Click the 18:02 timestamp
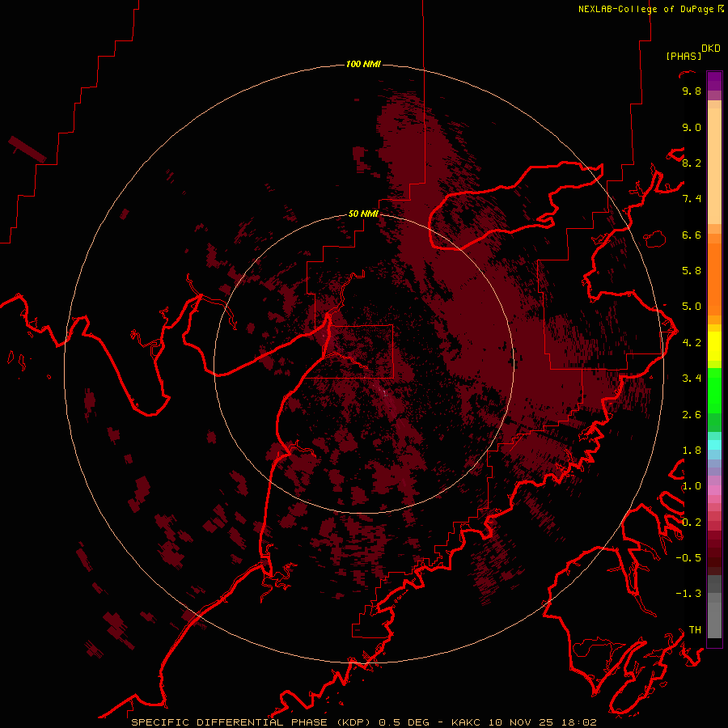Viewport: 728px width, 728px height. click(x=580, y=722)
